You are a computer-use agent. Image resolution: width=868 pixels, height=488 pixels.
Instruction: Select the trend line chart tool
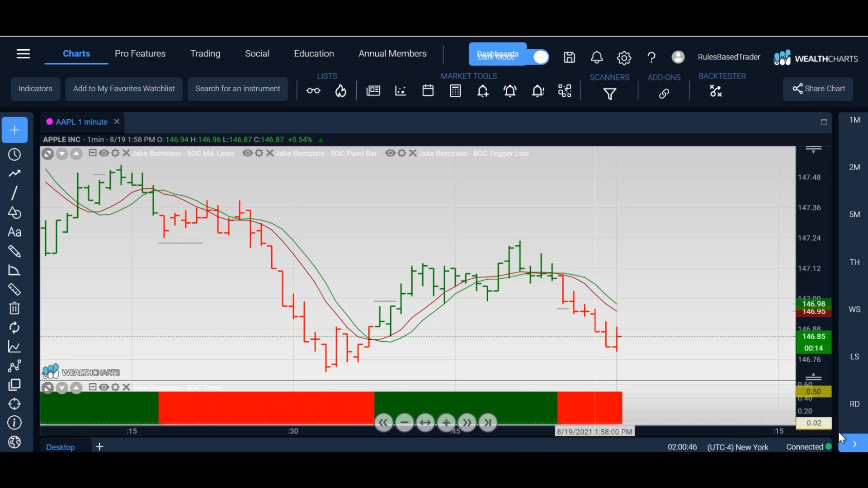click(14, 174)
